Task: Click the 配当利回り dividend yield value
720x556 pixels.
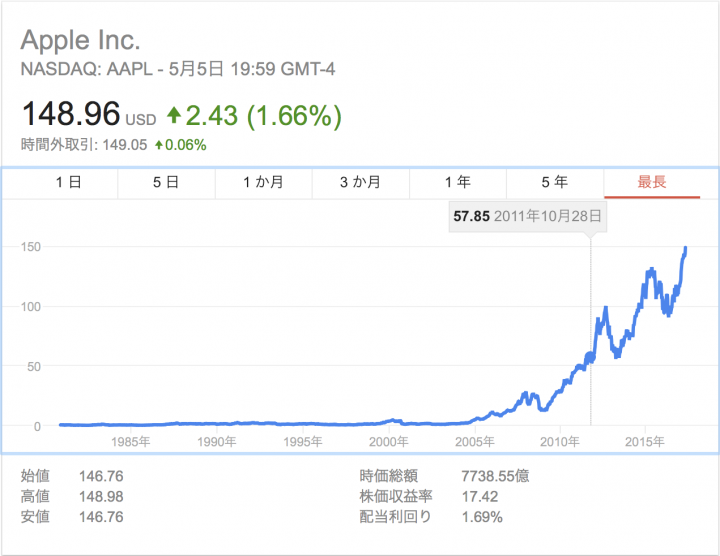Action: coord(482,517)
